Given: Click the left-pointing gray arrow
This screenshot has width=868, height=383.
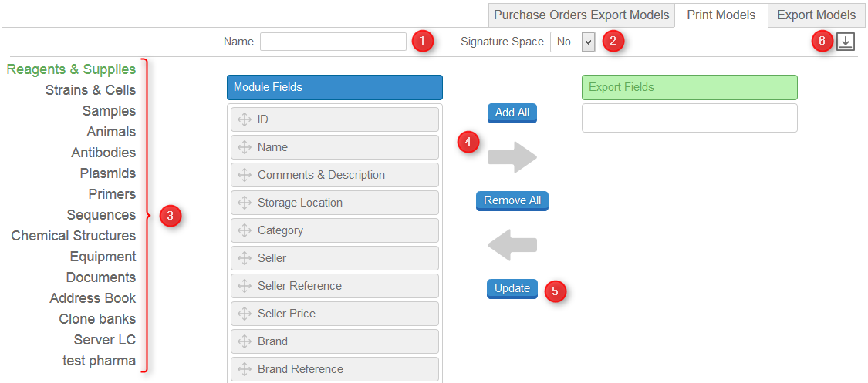Looking at the screenshot, I should point(512,245).
